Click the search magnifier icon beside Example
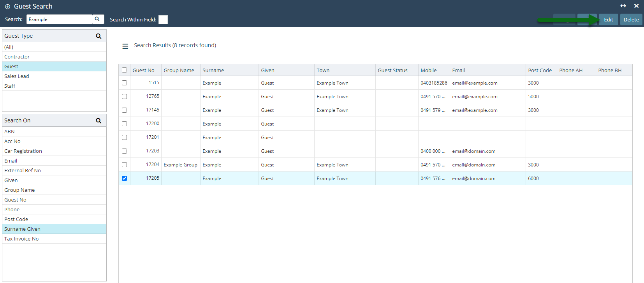The width and height of the screenshot is (644, 283). point(97,19)
